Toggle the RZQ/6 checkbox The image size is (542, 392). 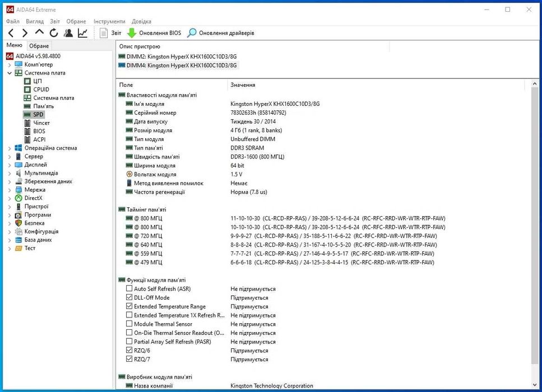(129, 350)
